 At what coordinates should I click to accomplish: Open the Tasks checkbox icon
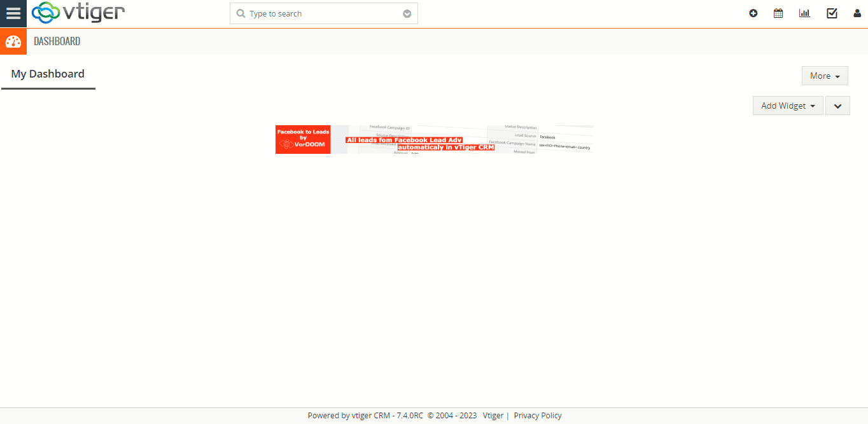pos(832,13)
